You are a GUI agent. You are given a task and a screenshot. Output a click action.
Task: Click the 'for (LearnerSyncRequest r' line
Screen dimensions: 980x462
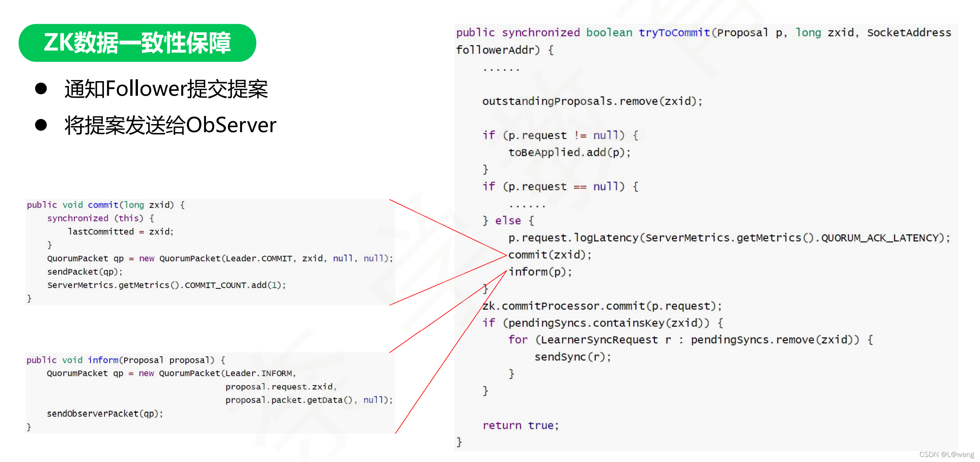tap(691, 340)
